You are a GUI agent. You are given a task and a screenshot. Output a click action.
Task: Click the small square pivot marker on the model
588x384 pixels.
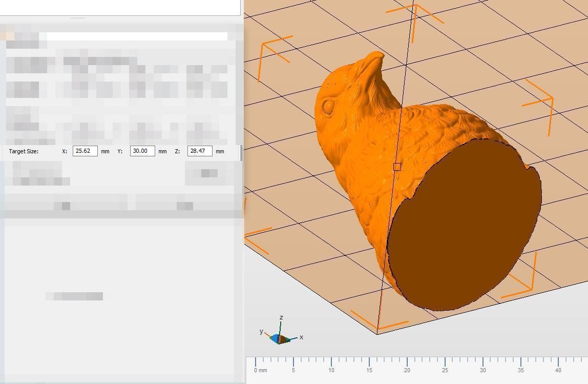[x=397, y=167]
